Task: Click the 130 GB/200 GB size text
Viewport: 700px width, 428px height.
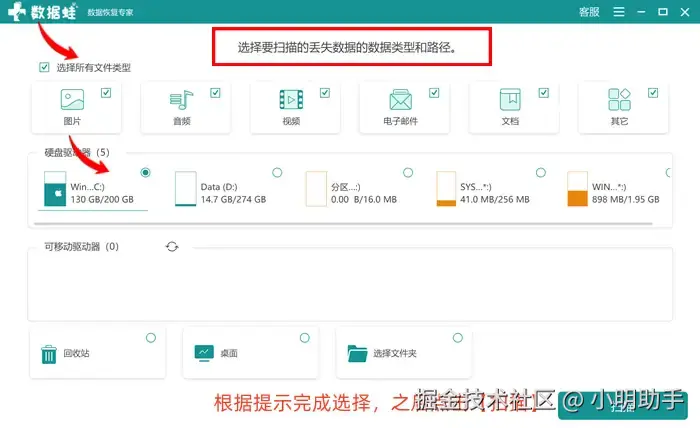Action: click(x=102, y=199)
